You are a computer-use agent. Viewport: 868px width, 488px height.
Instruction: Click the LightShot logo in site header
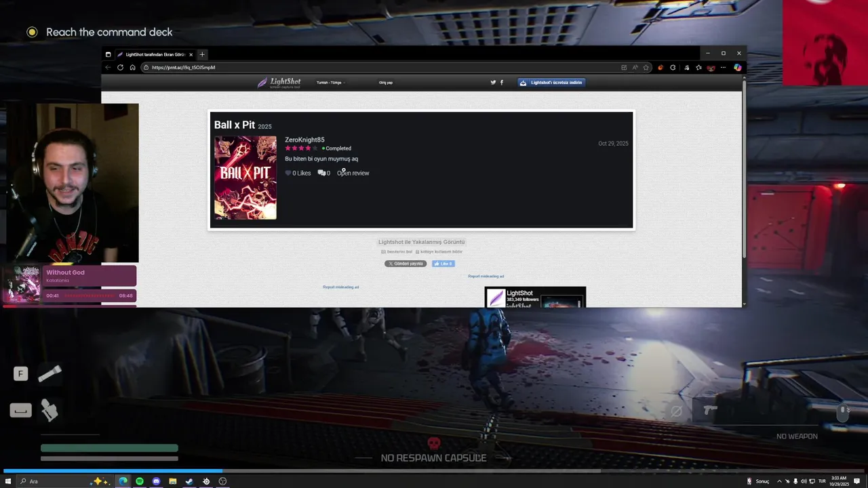[279, 83]
